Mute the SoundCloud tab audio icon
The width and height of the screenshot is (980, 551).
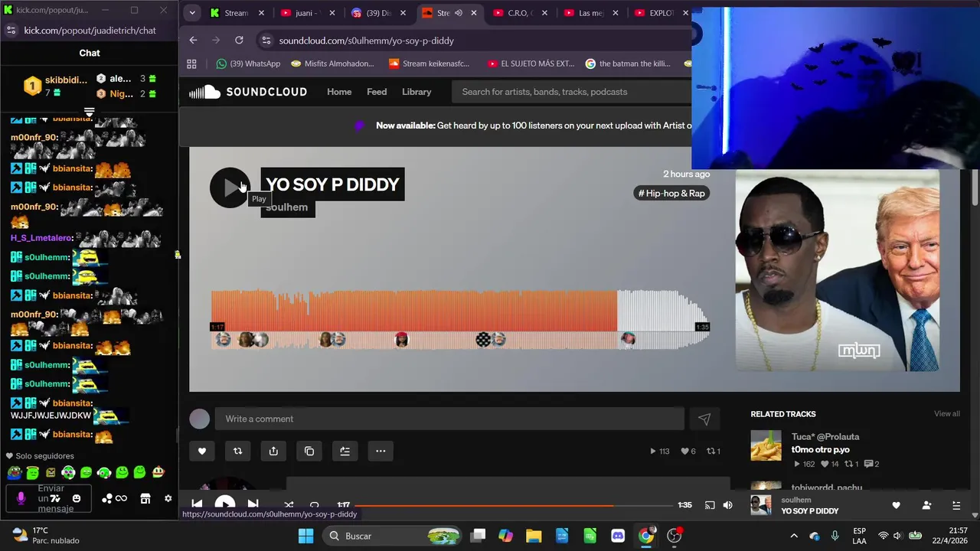459,13
